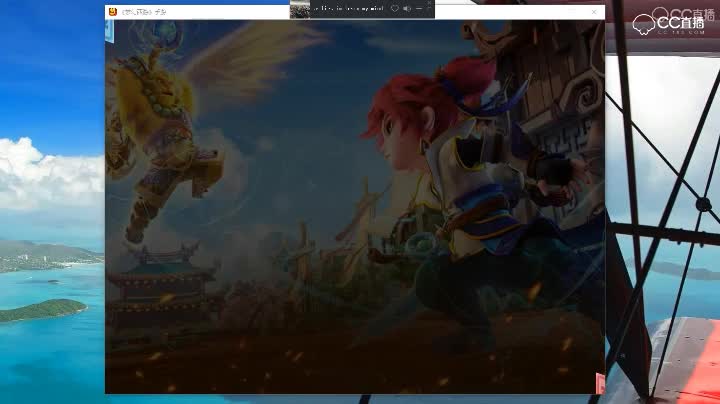Click the scrolling song title in the mini player
Screen dimensions: 720x404
[x=349, y=9]
